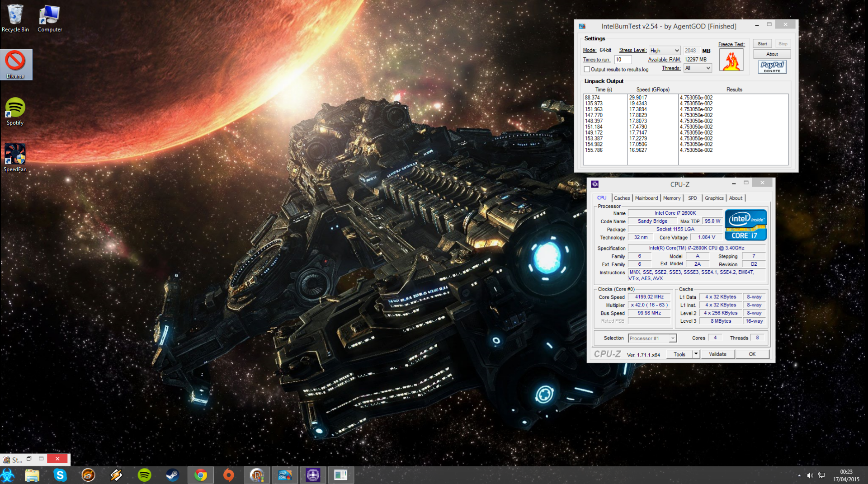Click the IntelBurnTest title bar icon

tap(582, 26)
